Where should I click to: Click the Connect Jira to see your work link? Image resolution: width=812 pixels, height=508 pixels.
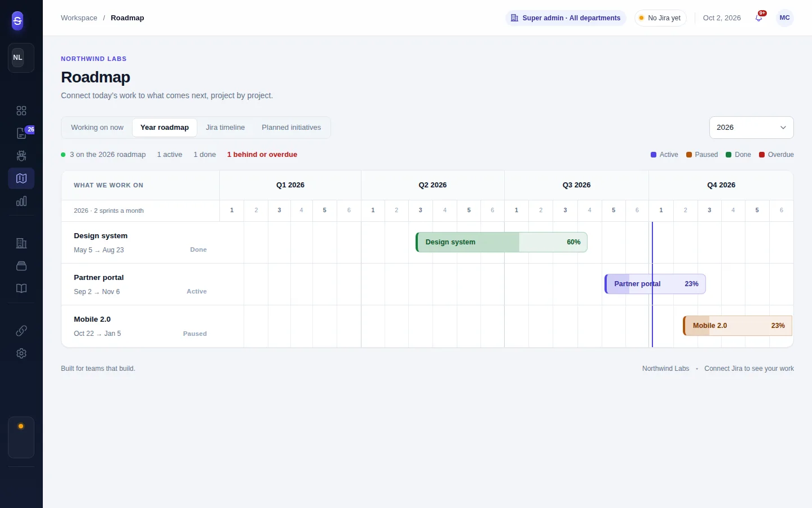coord(749,369)
